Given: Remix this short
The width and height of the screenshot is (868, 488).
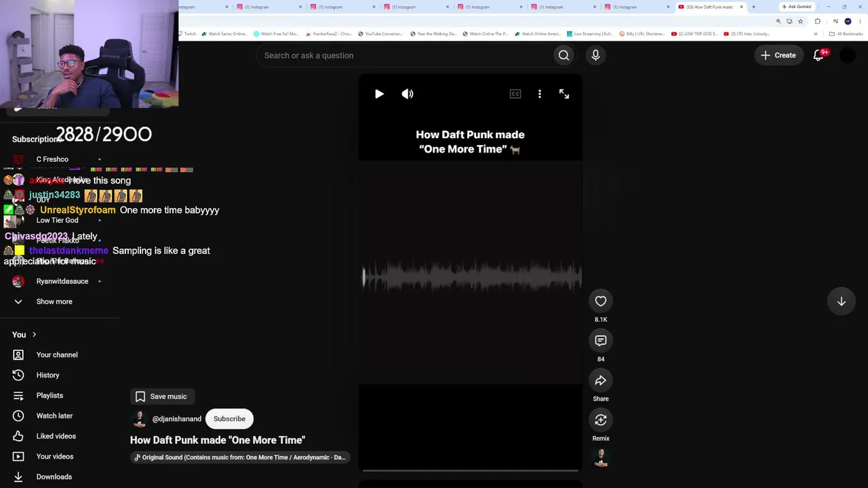Looking at the screenshot, I should pyautogui.click(x=601, y=420).
